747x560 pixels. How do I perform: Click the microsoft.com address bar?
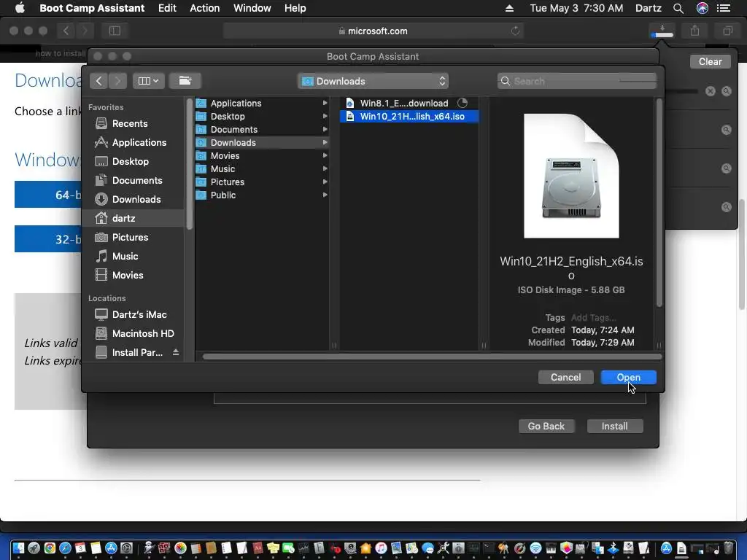click(373, 31)
